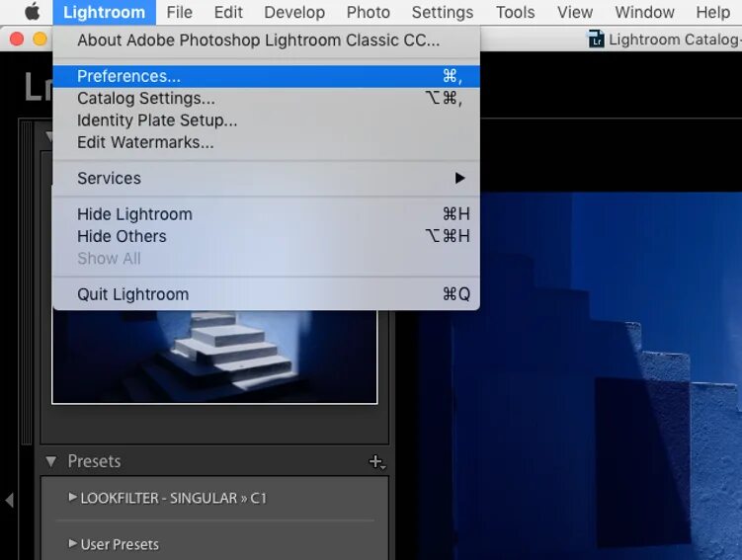This screenshot has height=560, width=742.
Task: Open the Settings menu
Action: tap(443, 12)
